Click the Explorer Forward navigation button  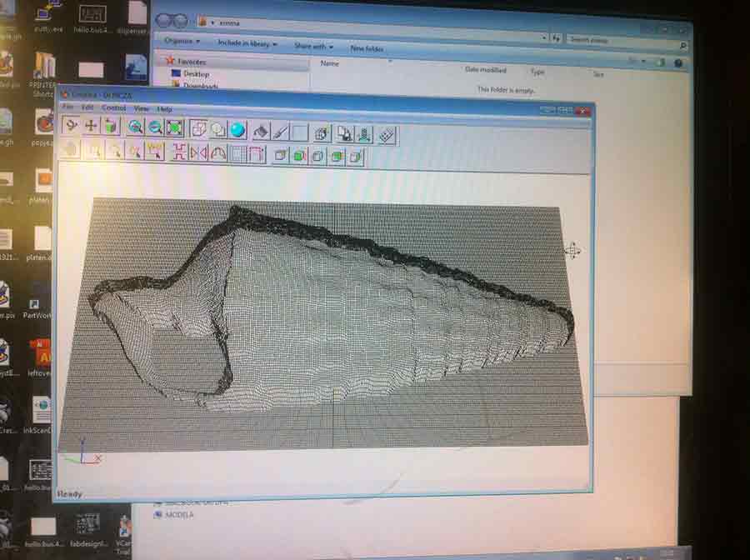[180, 21]
